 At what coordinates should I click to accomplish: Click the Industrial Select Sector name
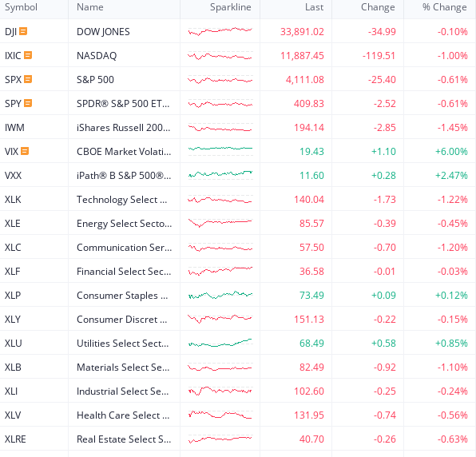coord(123,391)
